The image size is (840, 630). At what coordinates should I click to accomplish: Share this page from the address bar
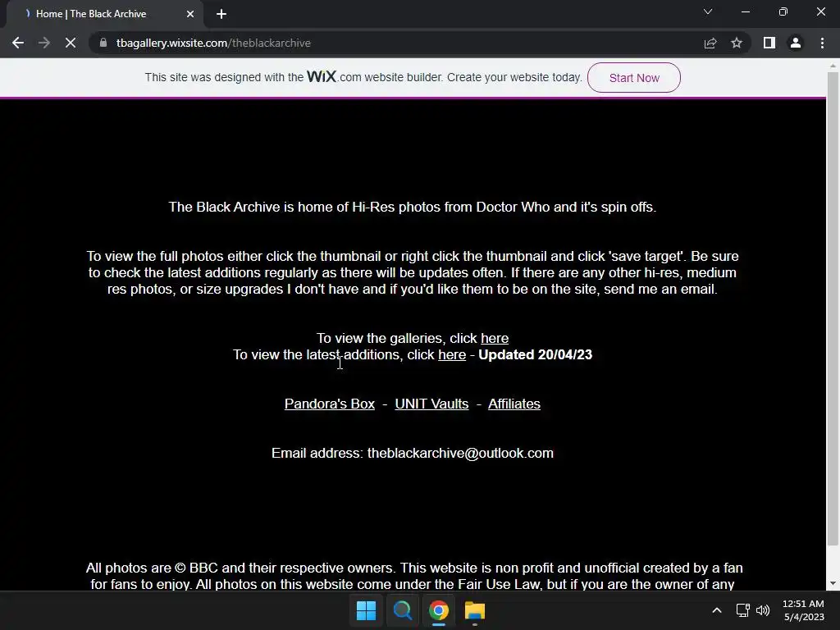pyautogui.click(x=710, y=43)
